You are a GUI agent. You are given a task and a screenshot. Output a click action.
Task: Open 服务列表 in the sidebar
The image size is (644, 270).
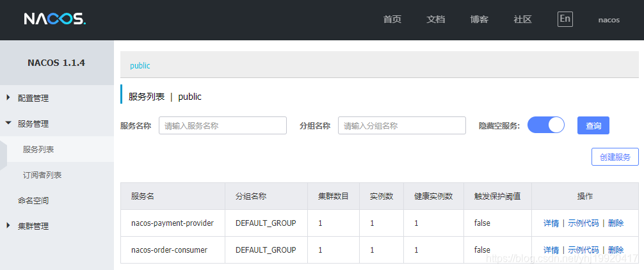(38, 149)
